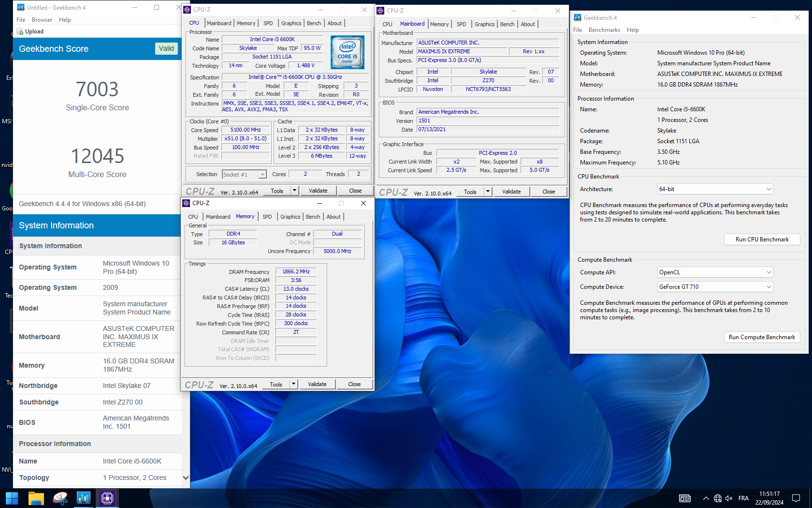This screenshot has height=508, width=812.
Task: Click Validate in CPU-Z Mainboard window
Action: click(x=511, y=192)
